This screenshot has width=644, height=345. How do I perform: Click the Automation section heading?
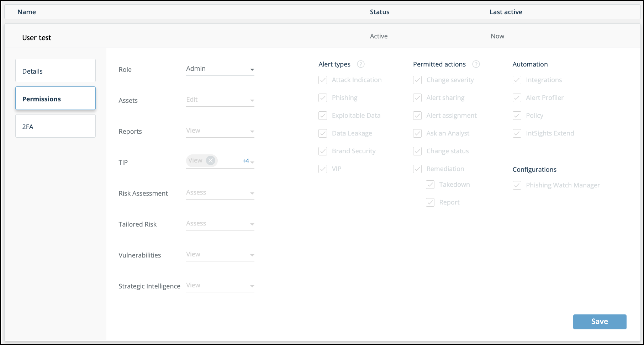click(530, 64)
